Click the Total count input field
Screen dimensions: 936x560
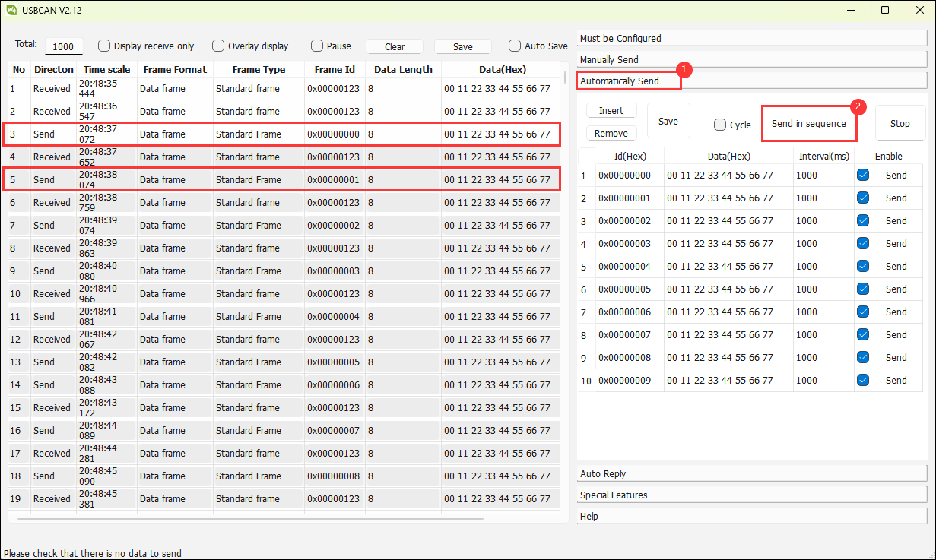tap(64, 46)
